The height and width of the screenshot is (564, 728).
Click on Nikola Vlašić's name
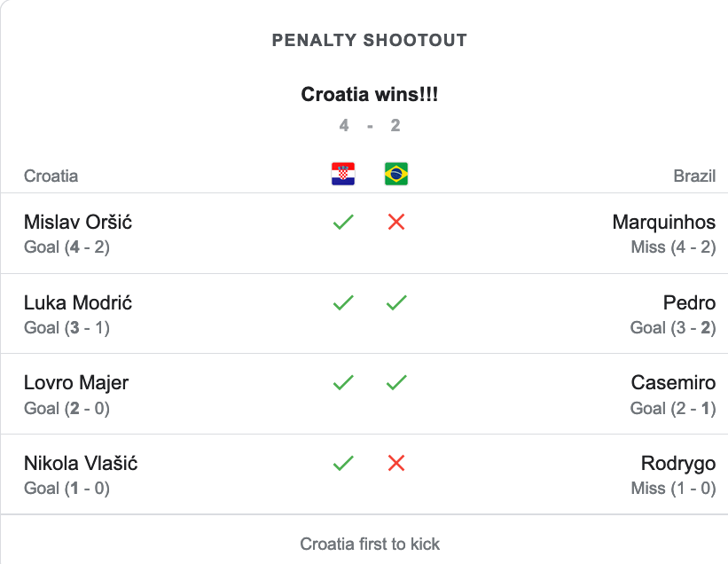tap(81, 463)
